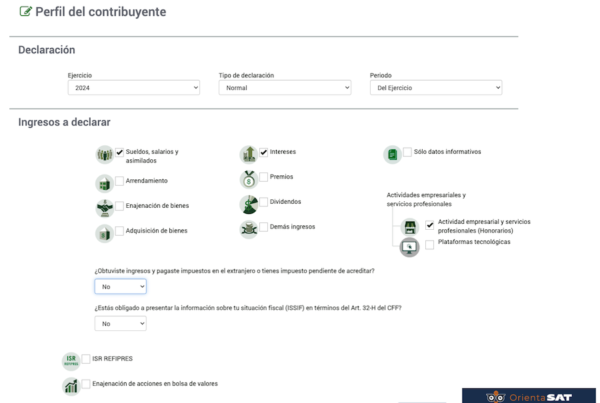The width and height of the screenshot is (600, 403).
Task: Enable the Sólo datos informativos checkbox
Action: click(407, 152)
